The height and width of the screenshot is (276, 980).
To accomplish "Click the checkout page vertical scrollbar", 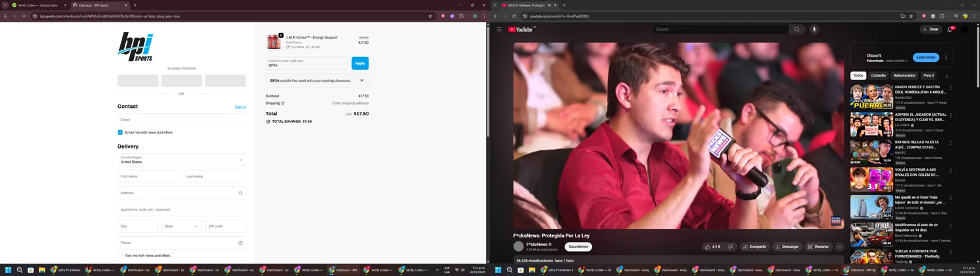I will click(x=487, y=82).
